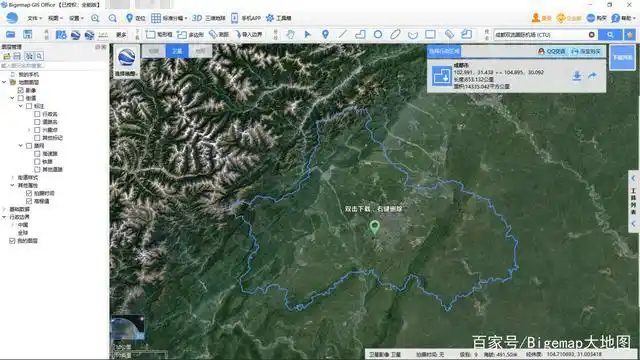This screenshot has width=640, height=360.
Task: Open the 3D 三维地球 view
Action: pyautogui.click(x=208, y=18)
